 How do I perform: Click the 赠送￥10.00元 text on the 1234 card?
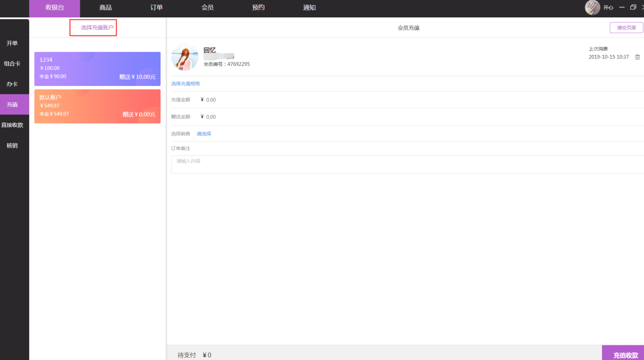(138, 77)
